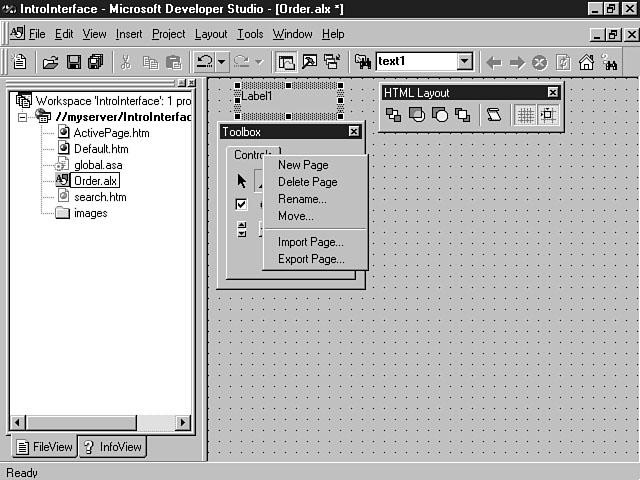
Task: Select search.htm in the file tree
Action: coord(100,197)
